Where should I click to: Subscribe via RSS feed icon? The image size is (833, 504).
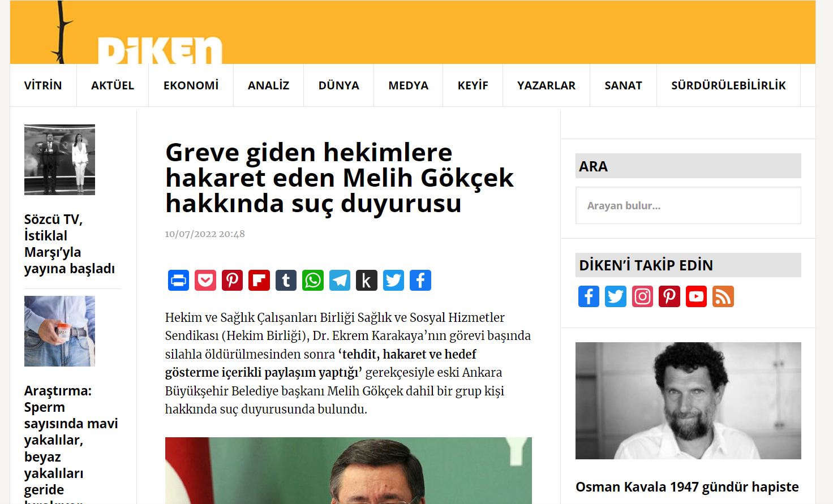click(x=723, y=296)
